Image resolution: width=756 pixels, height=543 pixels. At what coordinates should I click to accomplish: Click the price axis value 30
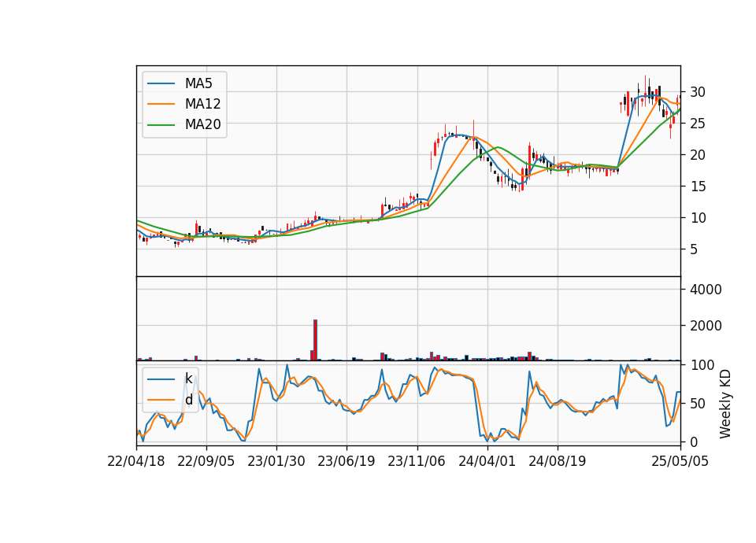[x=698, y=92]
